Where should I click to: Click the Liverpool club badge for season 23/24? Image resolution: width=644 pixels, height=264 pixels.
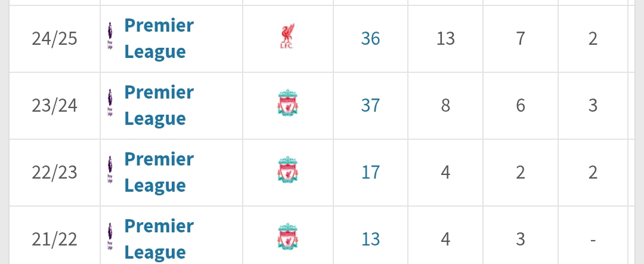287,105
